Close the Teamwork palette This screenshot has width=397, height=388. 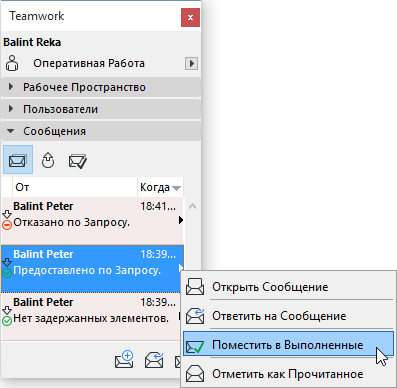coord(190,17)
